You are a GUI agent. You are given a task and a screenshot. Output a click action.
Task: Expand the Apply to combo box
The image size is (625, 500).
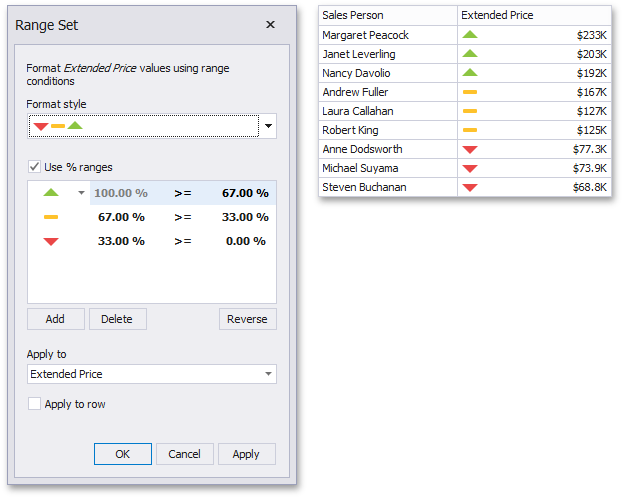(x=268, y=374)
